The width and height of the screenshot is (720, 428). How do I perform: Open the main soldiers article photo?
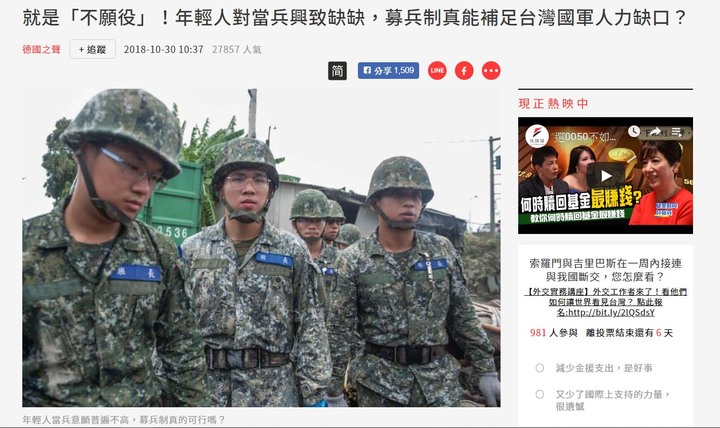tap(261, 248)
